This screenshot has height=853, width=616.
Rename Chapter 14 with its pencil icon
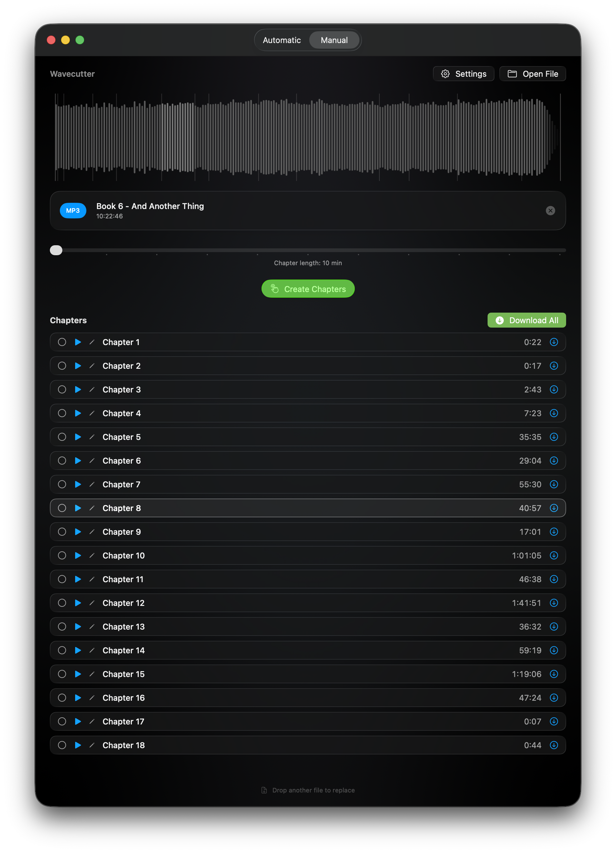pos(92,650)
